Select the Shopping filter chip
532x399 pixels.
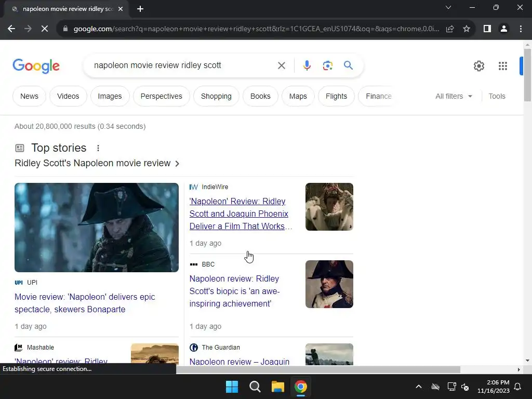click(216, 96)
